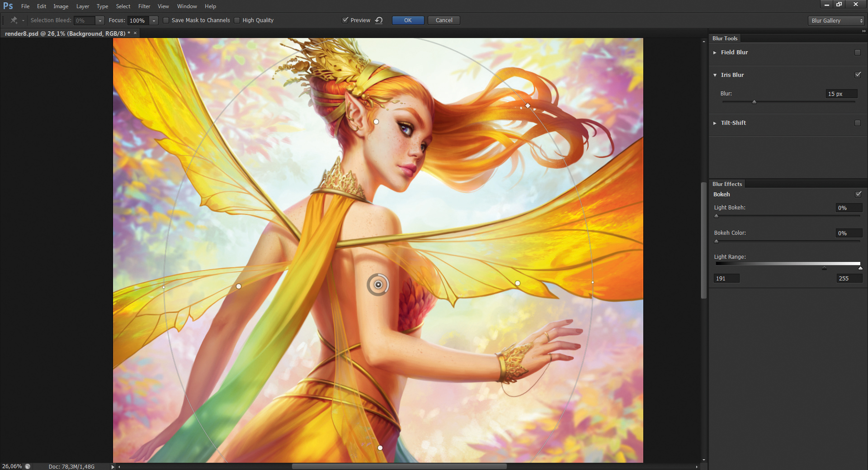Open the Filter menu
Viewport: 868px width, 470px height.
144,6
